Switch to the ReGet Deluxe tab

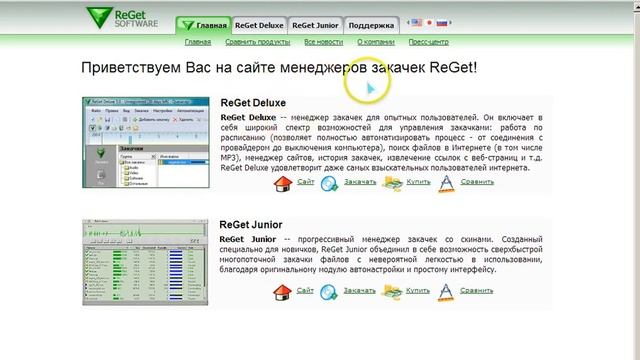(259, 25)
